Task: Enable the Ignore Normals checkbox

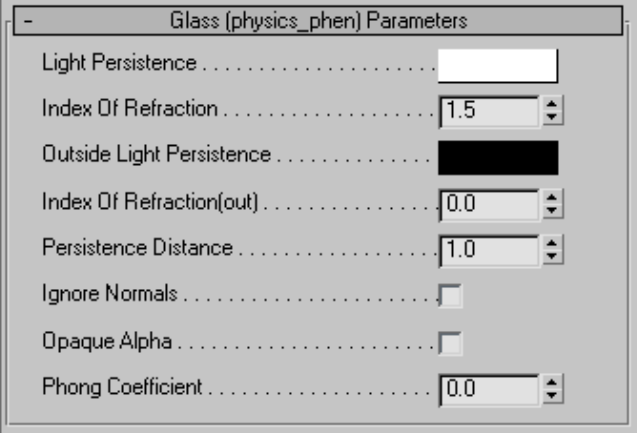Action: (451, 296)
